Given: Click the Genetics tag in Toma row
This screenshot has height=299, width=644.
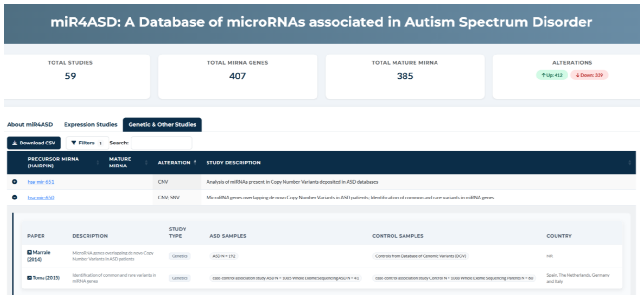Looking at the screenshot, I should [180, 278].
